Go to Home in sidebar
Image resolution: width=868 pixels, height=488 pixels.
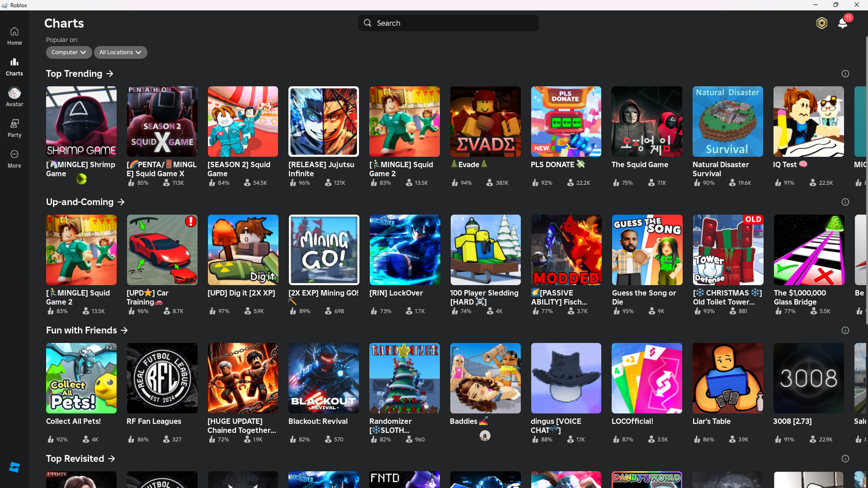pos(14,36)
